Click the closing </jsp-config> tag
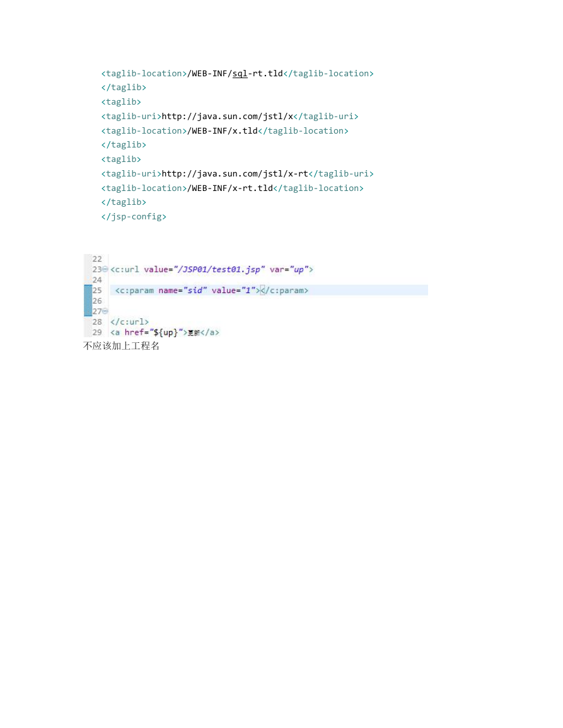The width and height of the screenshot is (563, 728). 134,217
